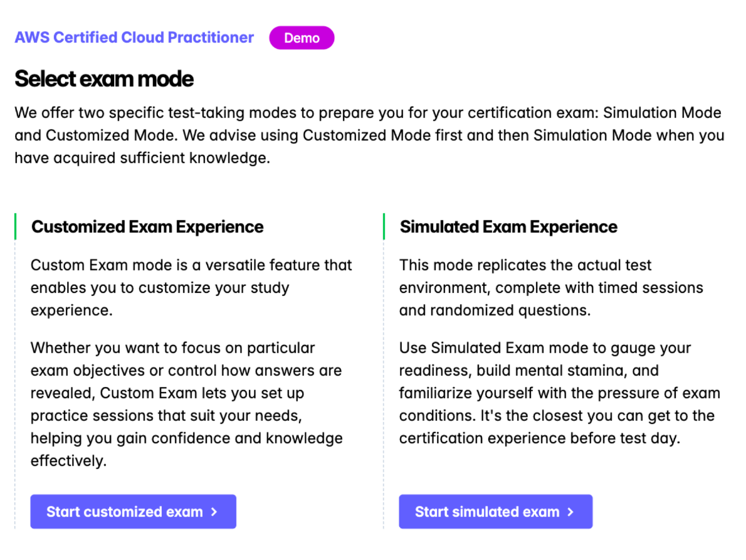Click the intro paragraph about two test-taking modes
Viewport: 746px width, 560px height.
click(x=369, y=135)
